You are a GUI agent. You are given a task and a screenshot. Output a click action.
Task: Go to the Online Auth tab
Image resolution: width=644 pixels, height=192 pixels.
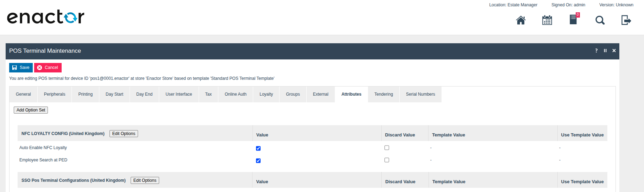pos(236,94)
